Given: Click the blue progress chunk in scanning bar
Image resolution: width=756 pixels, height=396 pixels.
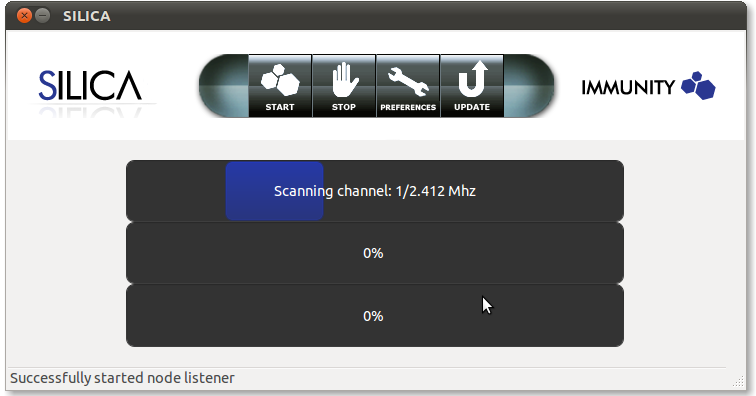Looking at the screenshot, I should [274, 191].
